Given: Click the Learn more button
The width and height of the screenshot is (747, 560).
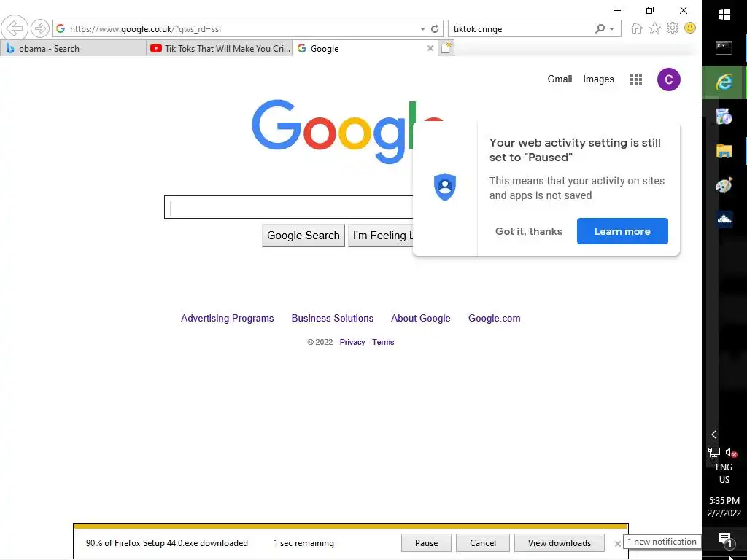Looking at the screenshot, I should coord(622,231).
